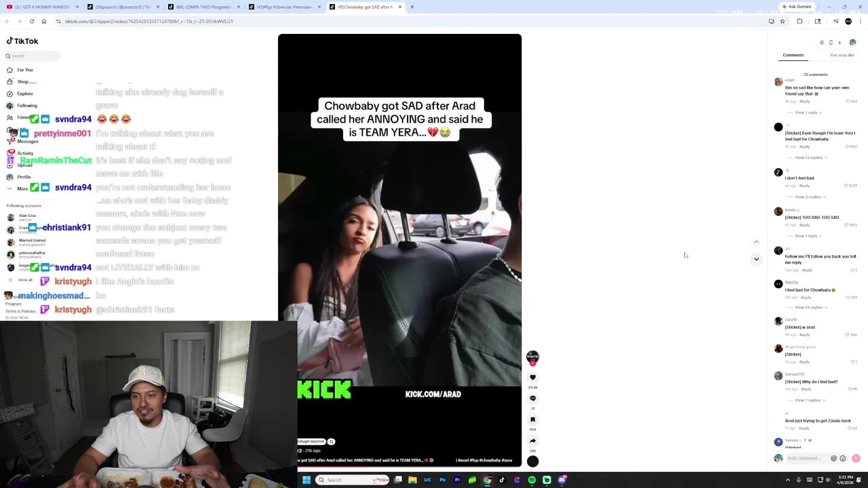Expand 'View 24 replies' thread
Viewport: 868px width, 488px height.
pyautogui.click(x=811, y=307)
